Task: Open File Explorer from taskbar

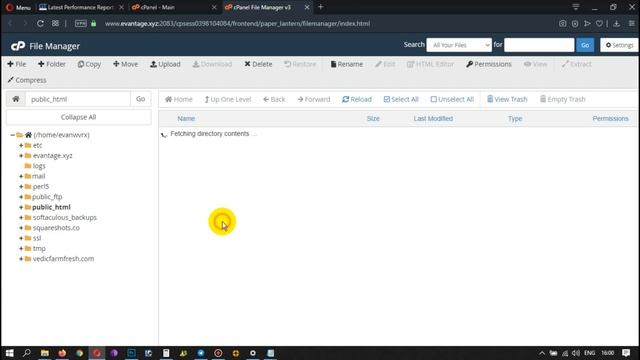Action: click(44, 353)
